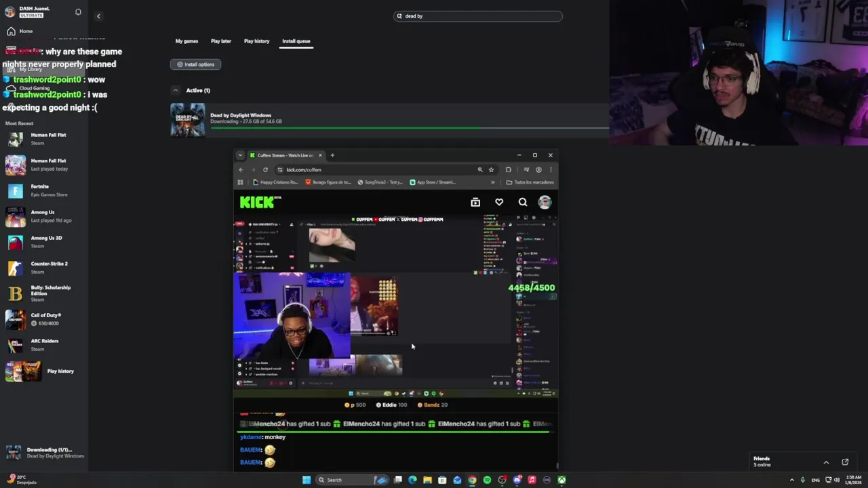Open the Kick user avatar menu

[545, 202]
